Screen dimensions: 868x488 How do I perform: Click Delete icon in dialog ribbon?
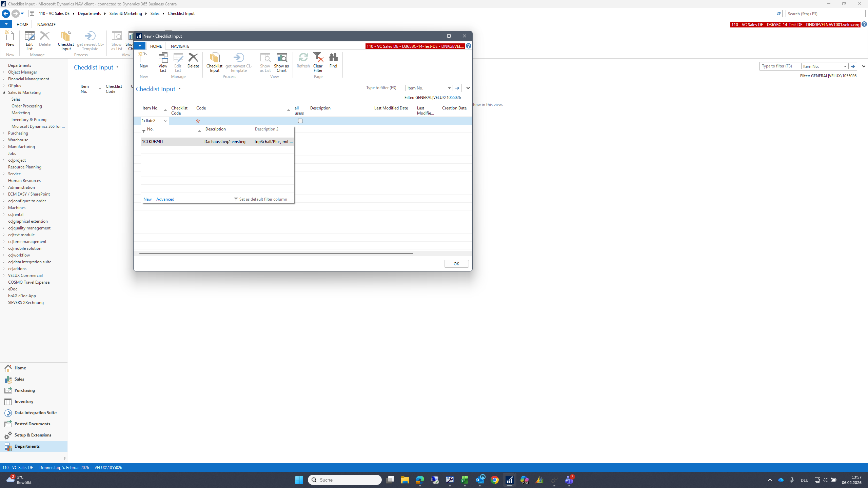tap(193, 60)
